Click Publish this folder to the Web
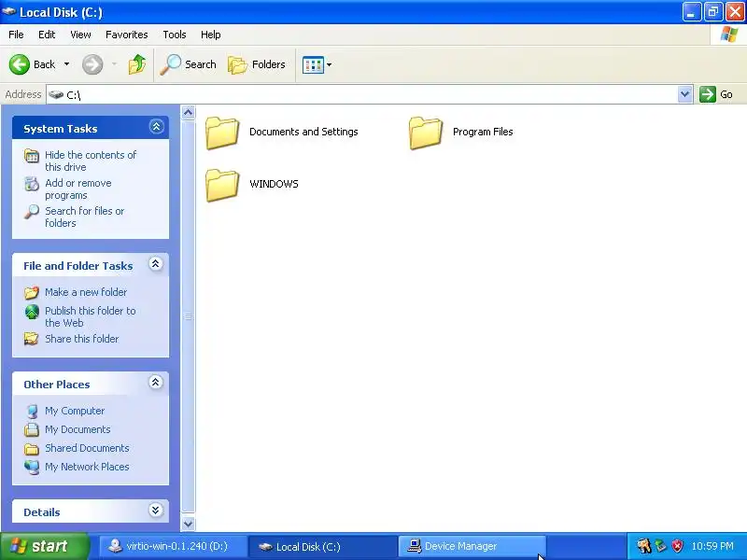Screen dimensions: 747x560 pyautogui.click(x=90, y=316)
